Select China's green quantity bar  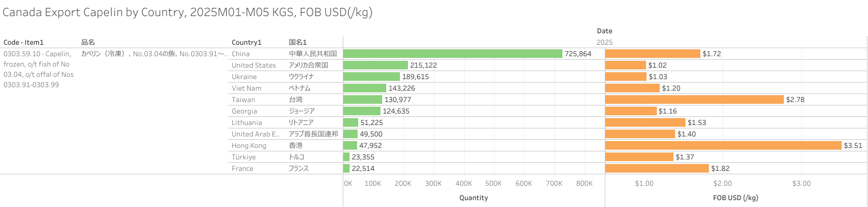click(x=453, y=53)
